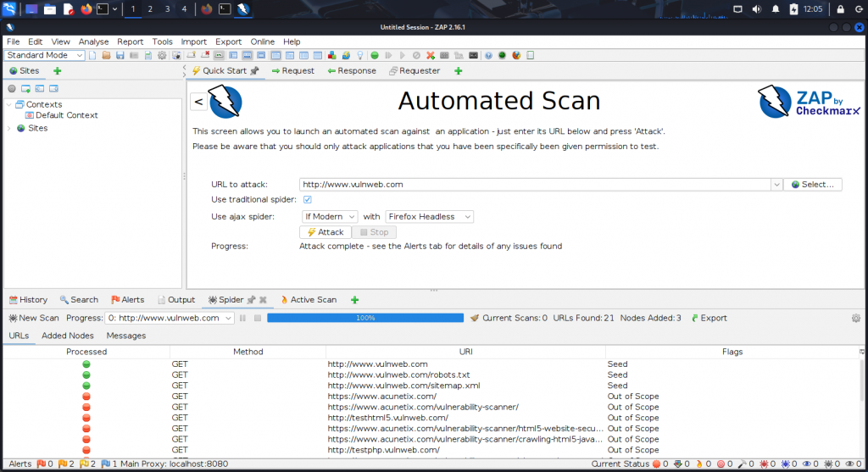The height and width of the screenshot is (472, 868).
Task: Open the File menu
Action: coord(14,42)
